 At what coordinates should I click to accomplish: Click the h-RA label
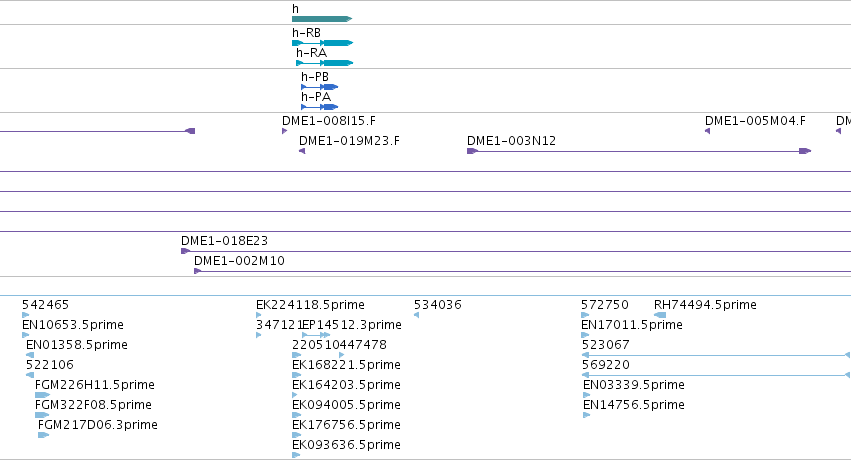312,53
